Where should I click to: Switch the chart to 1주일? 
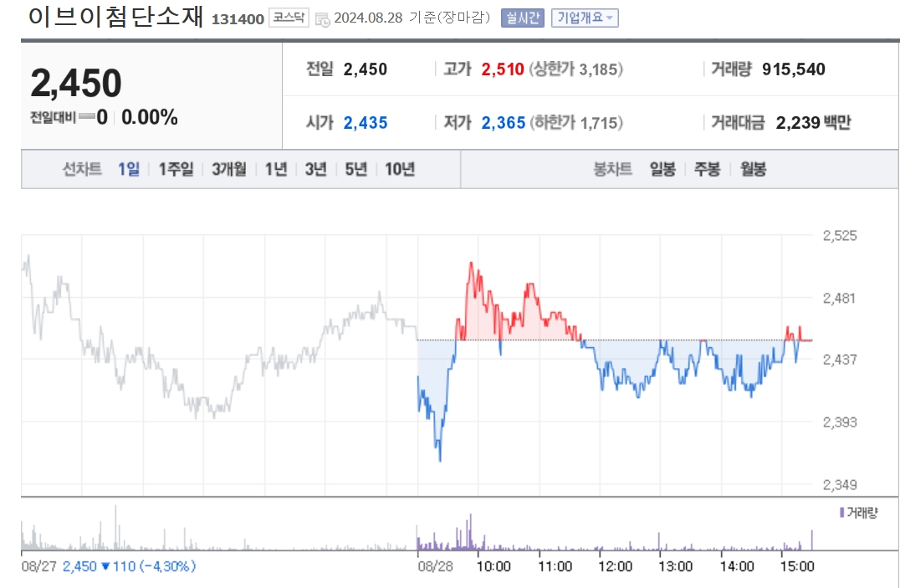[x=176, y=169]
